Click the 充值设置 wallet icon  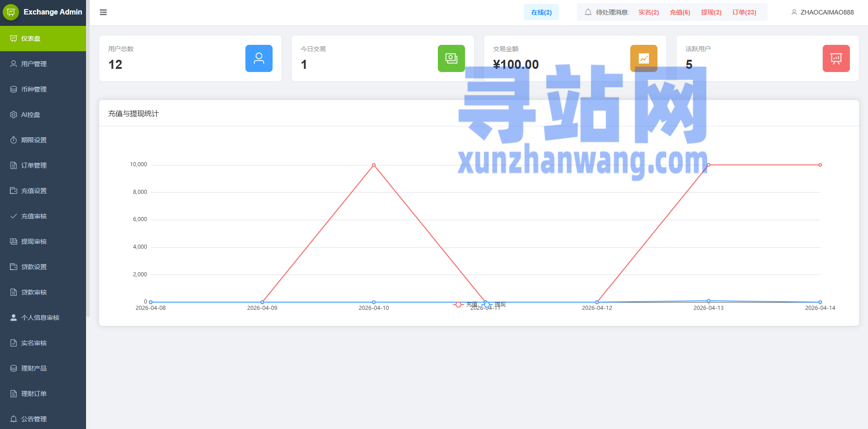[14, 191]
